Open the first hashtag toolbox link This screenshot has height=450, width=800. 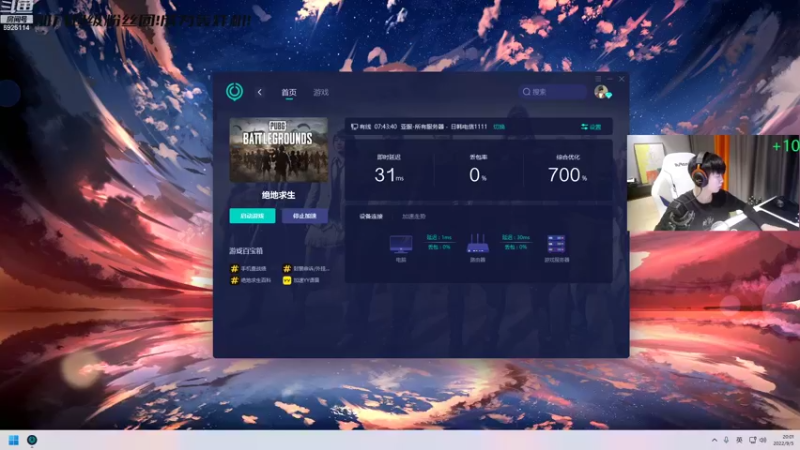pos(248,268)
